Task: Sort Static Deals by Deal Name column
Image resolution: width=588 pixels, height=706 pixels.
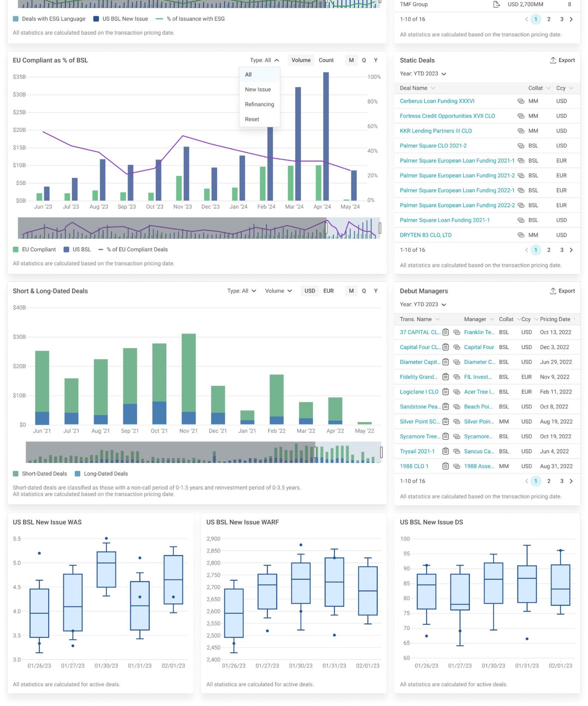Action: coord(417,88)
